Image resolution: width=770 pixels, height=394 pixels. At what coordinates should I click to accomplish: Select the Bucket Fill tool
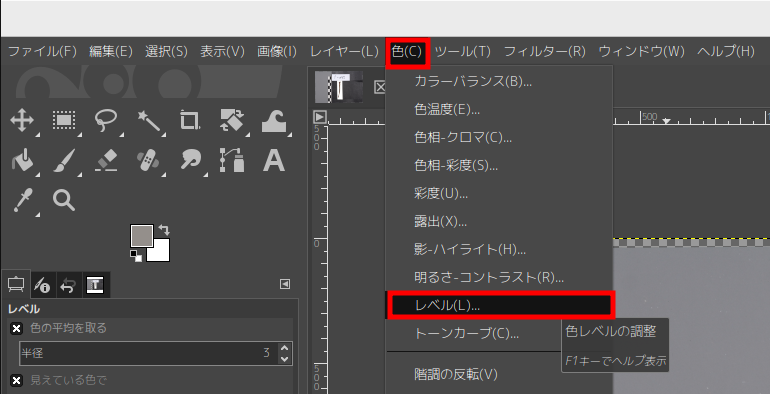click(22, 160)
